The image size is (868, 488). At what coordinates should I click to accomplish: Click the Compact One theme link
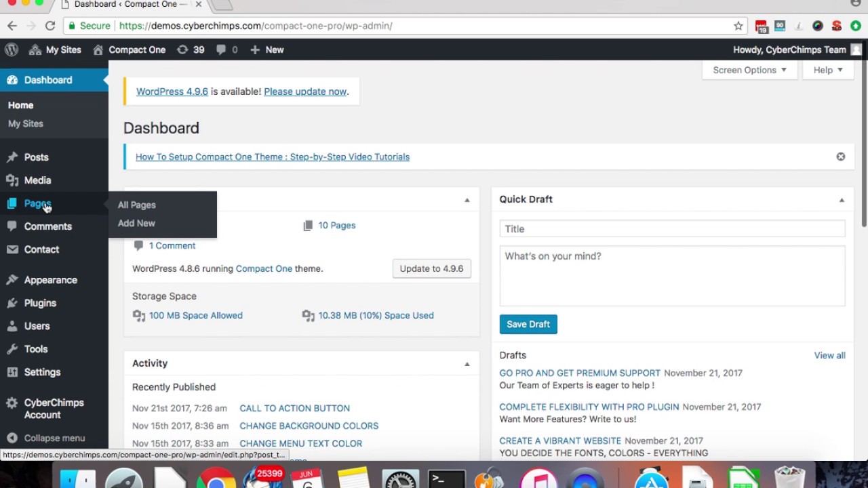[x=264, y=268]
